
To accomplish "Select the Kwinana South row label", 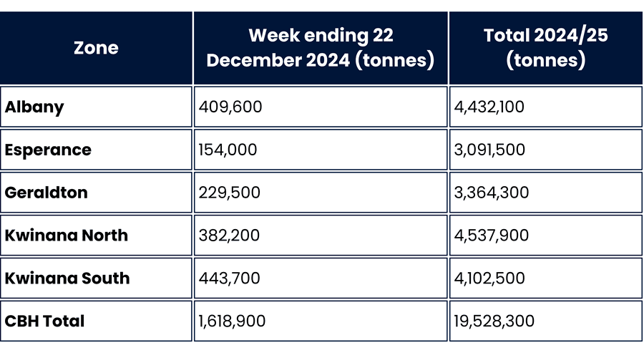I will [x=67, y=278].
